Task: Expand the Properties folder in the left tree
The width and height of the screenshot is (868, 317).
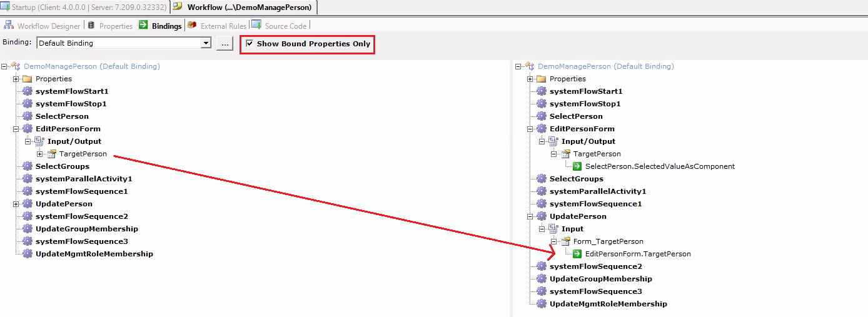Action: pos(16,79)
